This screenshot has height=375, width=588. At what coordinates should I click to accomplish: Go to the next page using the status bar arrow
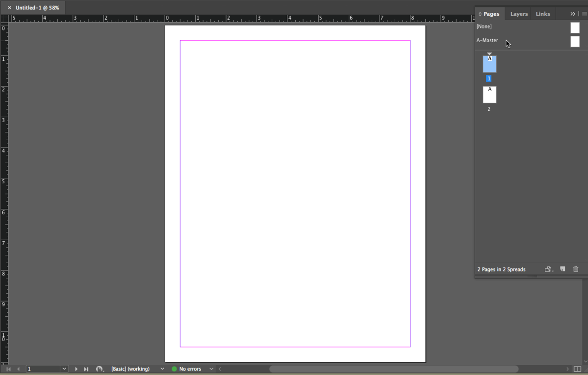pyautogui.click(x=76, y=369)
